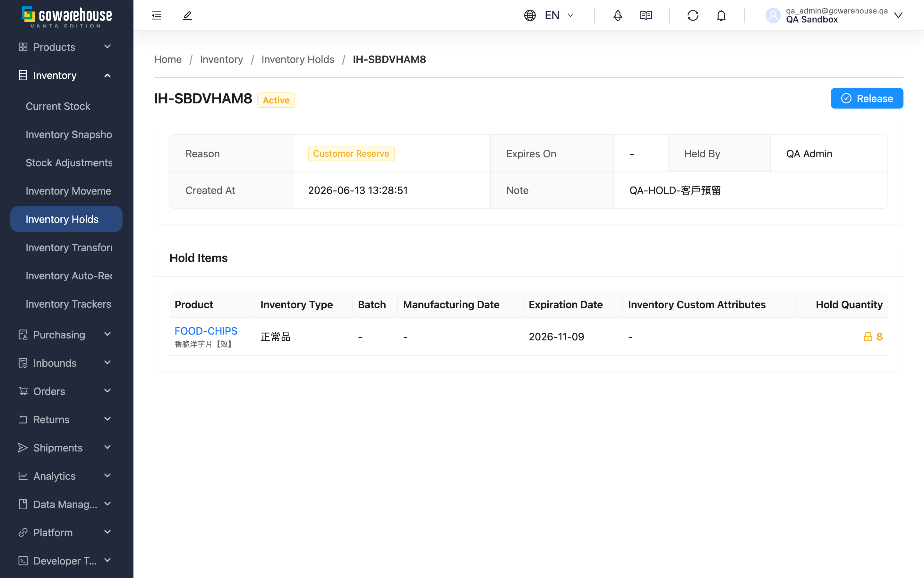Click the Developer Tools terminal icon

tap(23, 561)
